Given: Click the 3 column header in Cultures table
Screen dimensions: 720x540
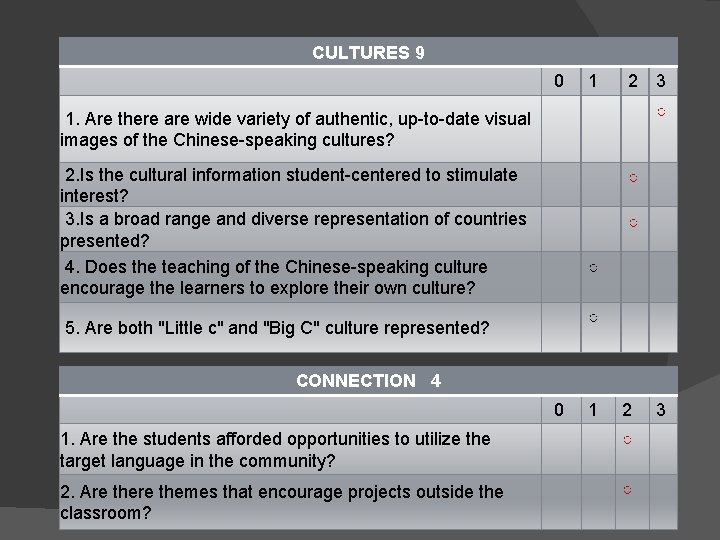Looking at the screenshot, I should 661,81.
